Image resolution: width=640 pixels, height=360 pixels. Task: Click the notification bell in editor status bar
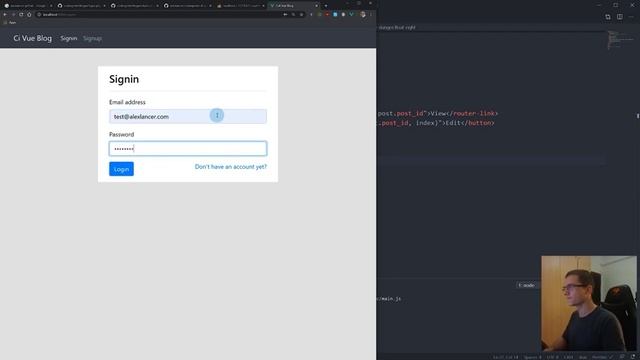tap(633, 357)
